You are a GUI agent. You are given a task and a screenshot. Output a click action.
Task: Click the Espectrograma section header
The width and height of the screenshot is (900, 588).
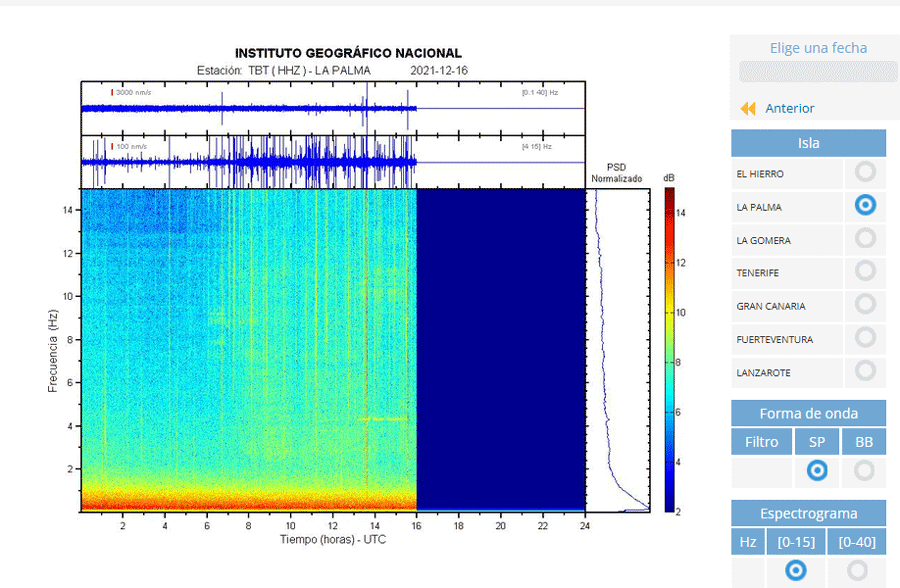[808, 513]
